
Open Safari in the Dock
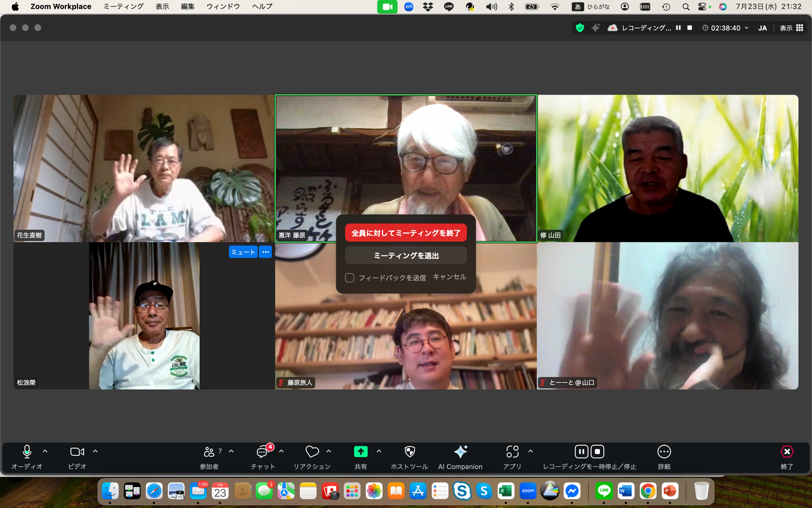tap(154, 491)
